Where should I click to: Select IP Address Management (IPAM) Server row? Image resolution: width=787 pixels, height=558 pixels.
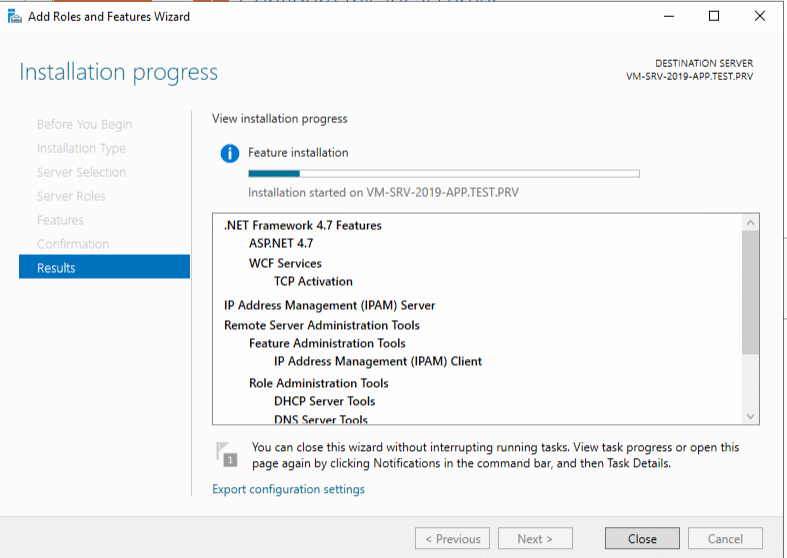(329, 305)
